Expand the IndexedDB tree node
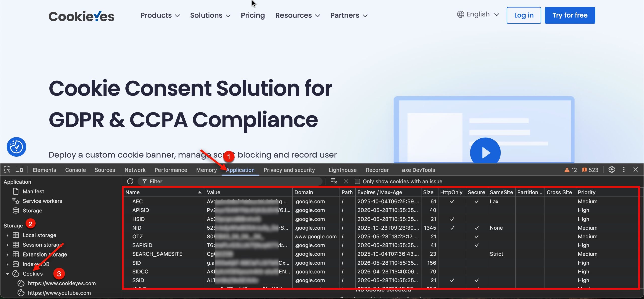 (x=7, y=264)
